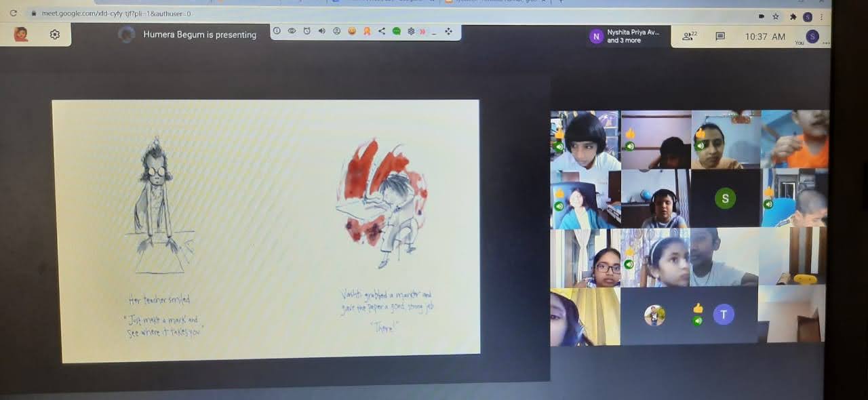The height and width of the screenshot is (400, 868).
Task: Click green speaker icon beside the T avatar
Action: (x=698, y=321)
